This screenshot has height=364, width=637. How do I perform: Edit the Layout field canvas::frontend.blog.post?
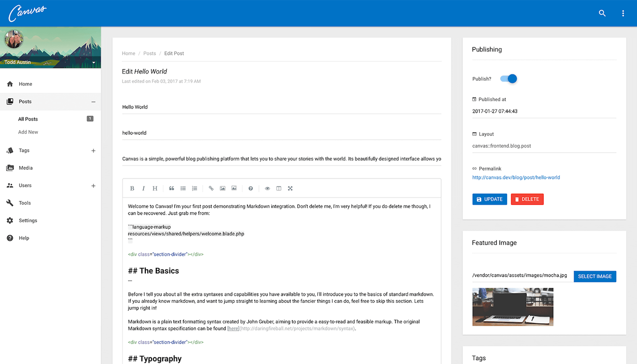(544, 146)
